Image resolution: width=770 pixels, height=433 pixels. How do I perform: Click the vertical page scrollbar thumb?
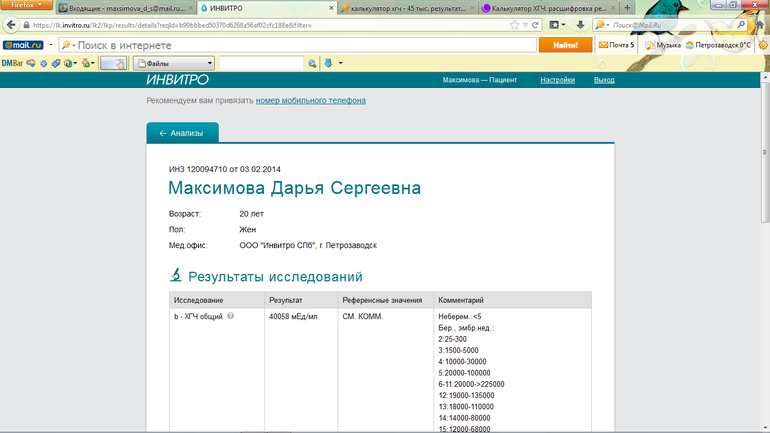tap(765, 152)
